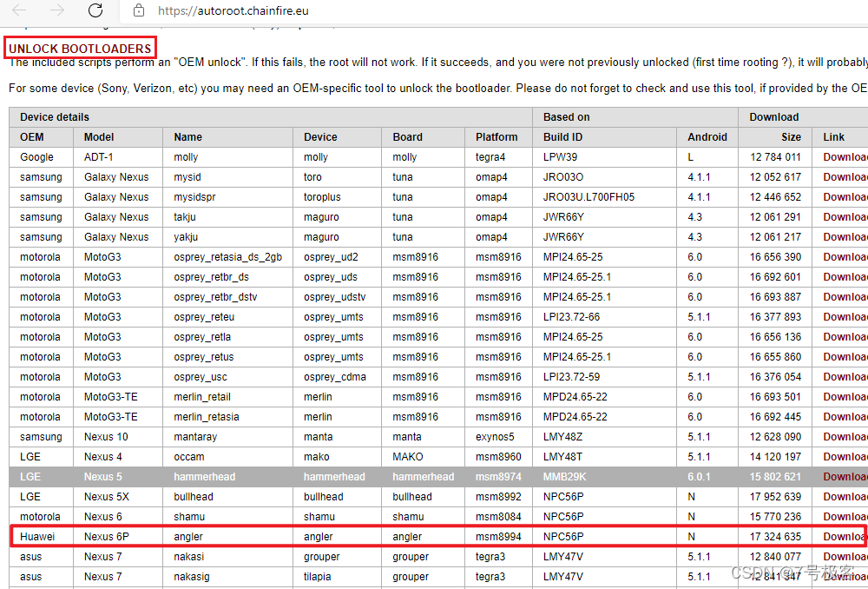Viewport: 868px width, 589px height.
Task: Download the osprey_retla package
Action: (x=845, y=336)
